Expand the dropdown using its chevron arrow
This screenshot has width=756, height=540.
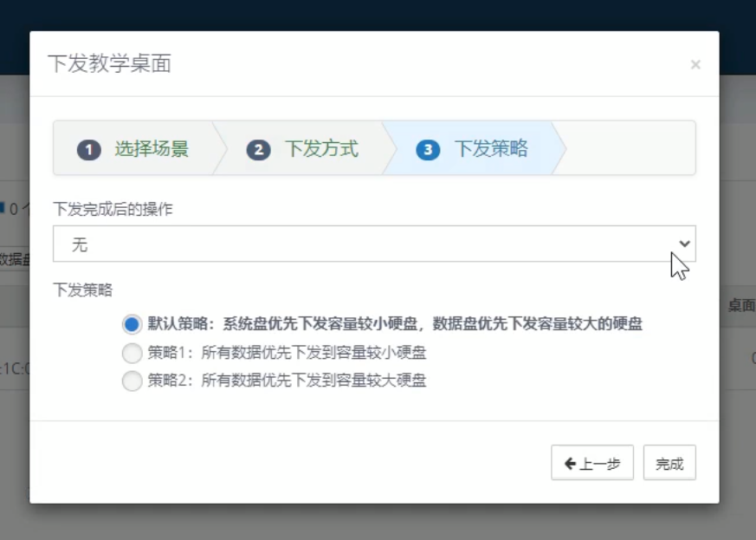pyautogui.click(x=684, y=244)
